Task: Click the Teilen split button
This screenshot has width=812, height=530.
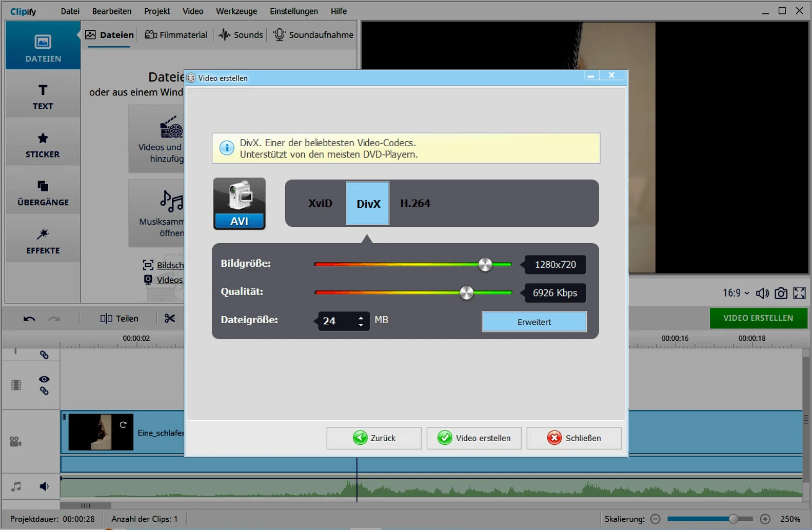Action: [x=120, y=319]
